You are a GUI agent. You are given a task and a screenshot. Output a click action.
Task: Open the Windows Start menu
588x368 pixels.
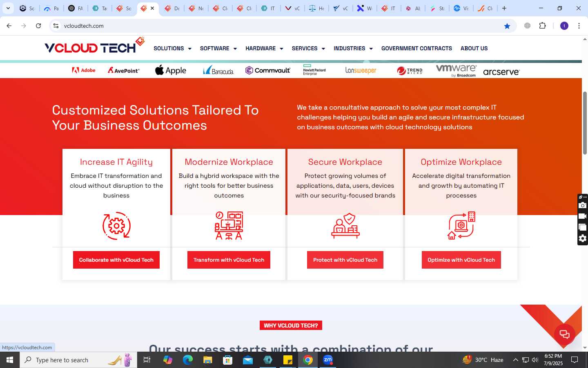click(10, 360)
